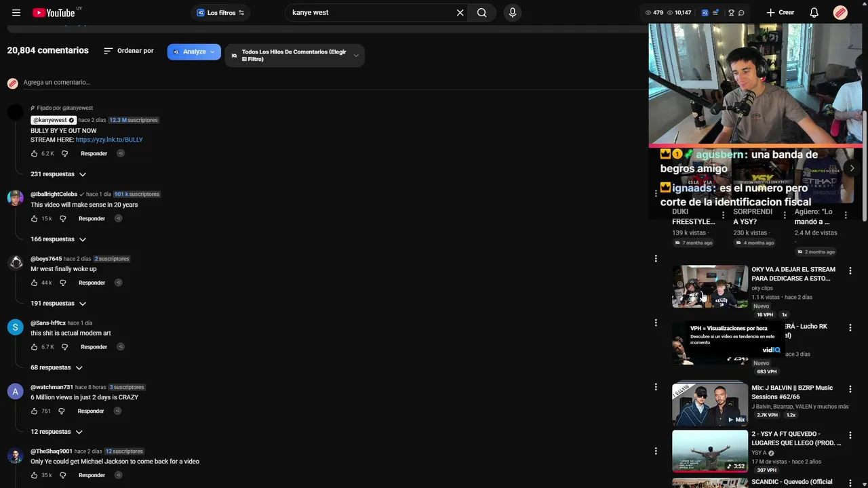Like the @IballrightCelebs comment

pos(34,218)
